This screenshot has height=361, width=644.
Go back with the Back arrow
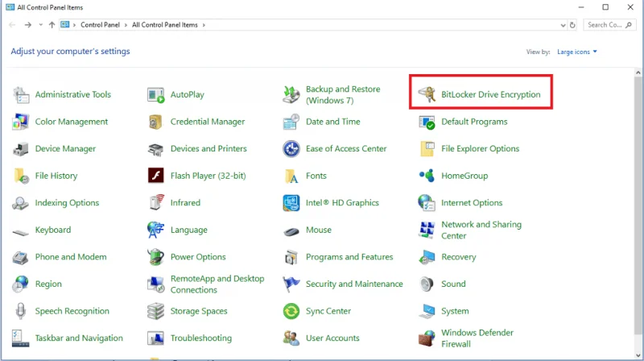pyautogui.click(x=12, y=25)
